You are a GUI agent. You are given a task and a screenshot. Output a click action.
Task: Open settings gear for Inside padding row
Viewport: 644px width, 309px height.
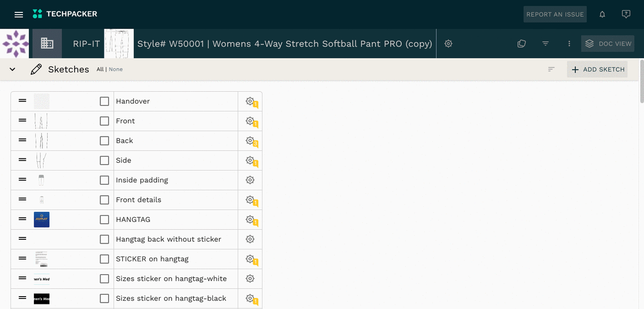pos(250,180)
